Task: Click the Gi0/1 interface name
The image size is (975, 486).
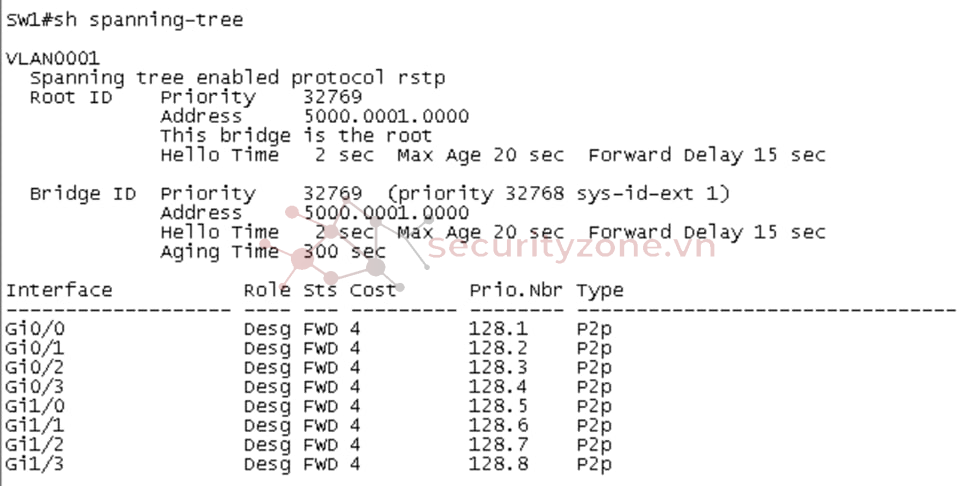Action: [x=34, y=349]
